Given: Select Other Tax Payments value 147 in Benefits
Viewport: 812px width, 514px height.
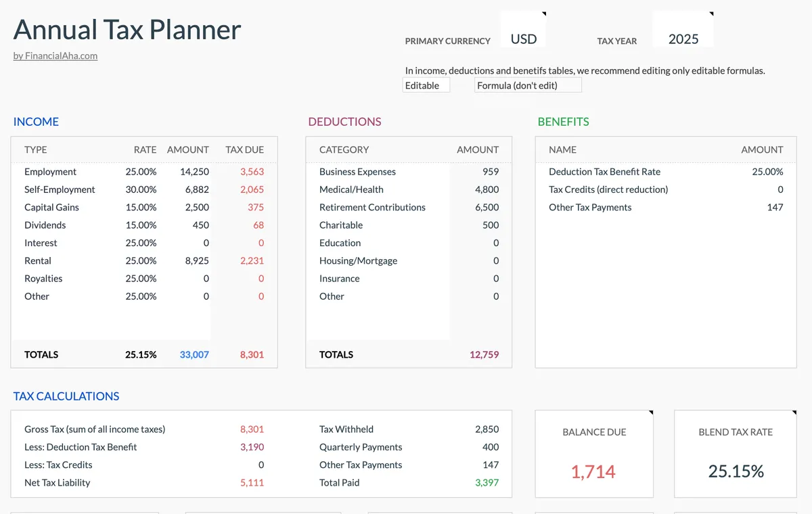Looking at the screenshot, I should pos(776,207).
